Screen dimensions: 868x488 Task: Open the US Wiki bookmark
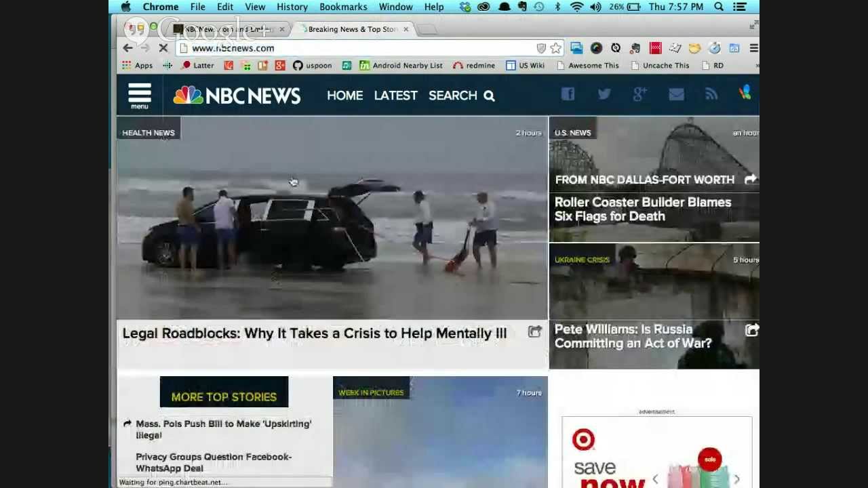point(525,66)
